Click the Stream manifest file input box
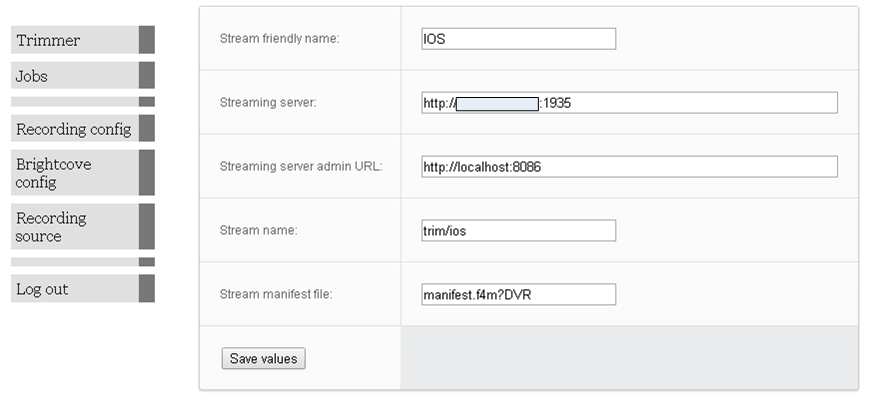This screenshot has width=876, height=410. (x=518, y=295)
